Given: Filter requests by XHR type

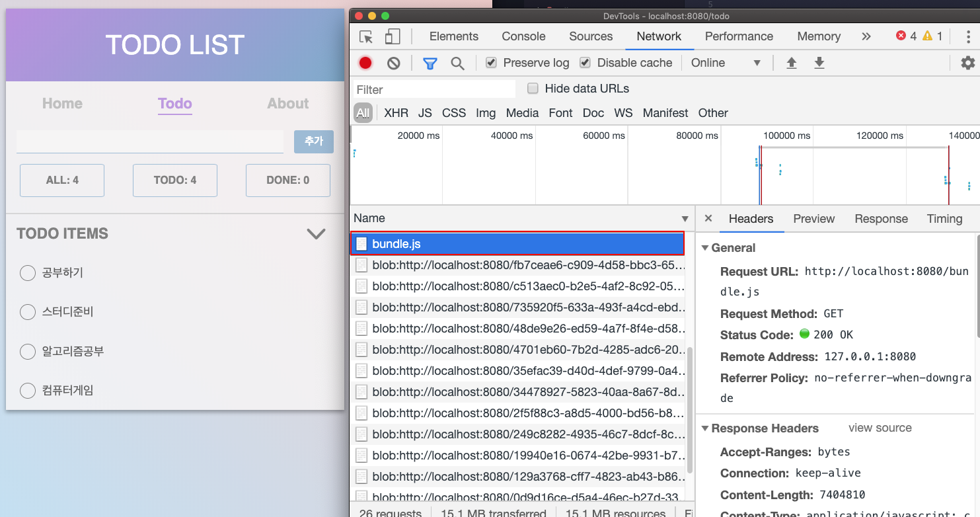Looking at the screenshot, I should click(396, 113).
